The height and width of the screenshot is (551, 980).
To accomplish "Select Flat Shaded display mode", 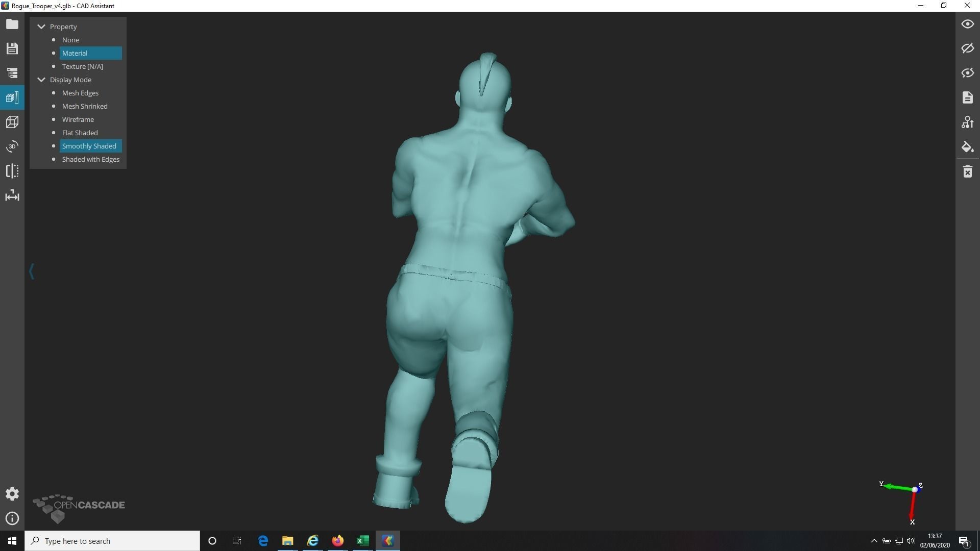I will [x=80, y=133].
